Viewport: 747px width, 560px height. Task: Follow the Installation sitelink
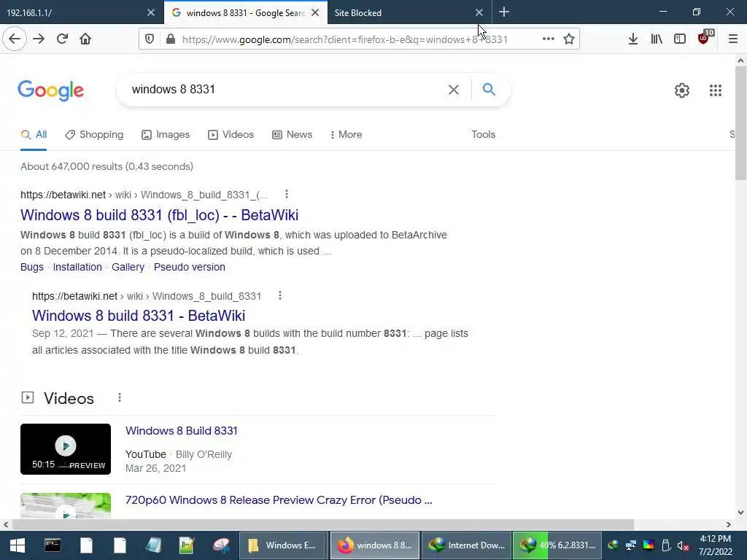77,267
